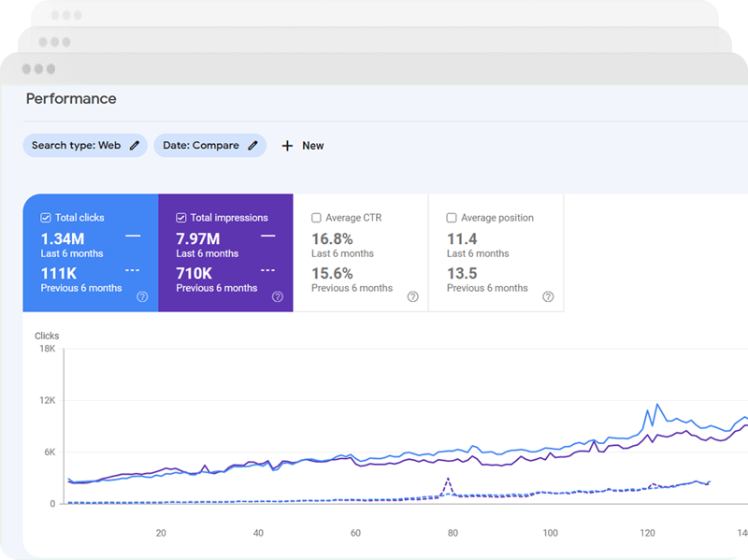
Task: Click pencil icon in Search type: Web chip
Action: (135, 146)
